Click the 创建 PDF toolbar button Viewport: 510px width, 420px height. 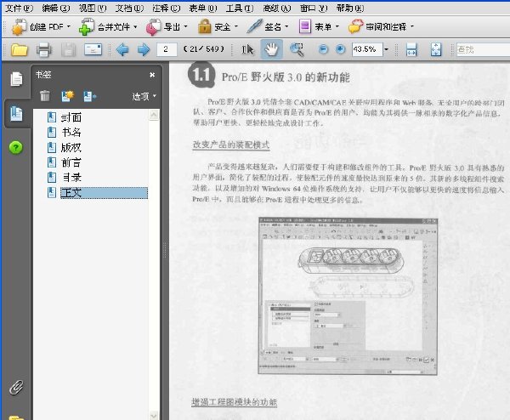pyautogui.click(x=41, y=26)
